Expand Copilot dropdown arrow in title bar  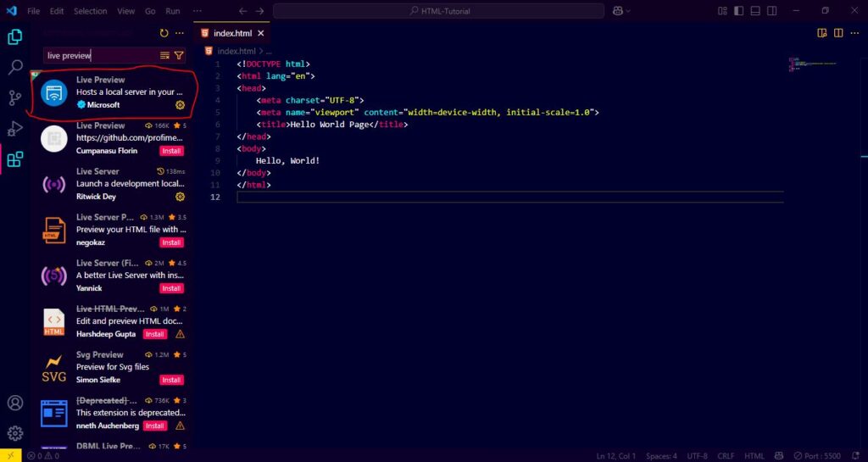pyautogui.click(x=628, y=11)
